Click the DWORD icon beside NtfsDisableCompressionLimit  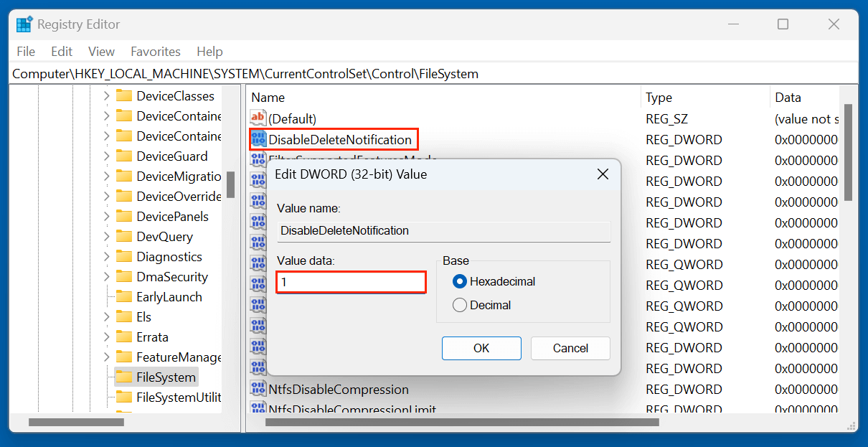point(258,409)
